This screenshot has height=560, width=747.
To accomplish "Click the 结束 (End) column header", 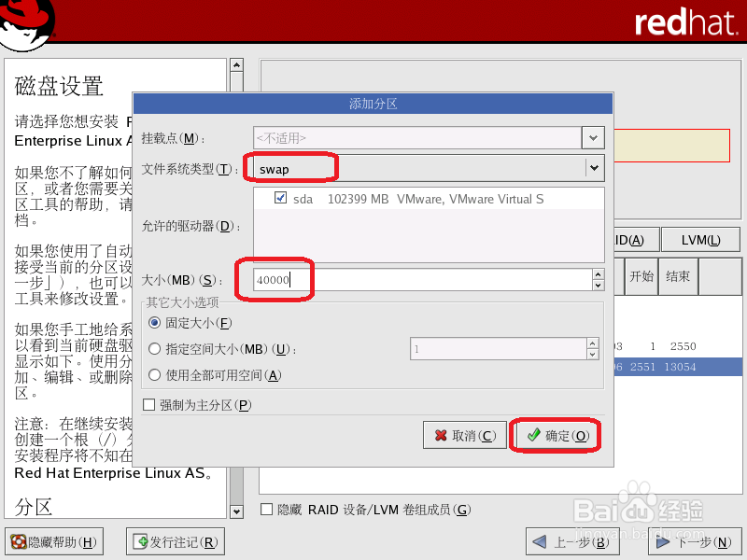I will pos(678,276).
